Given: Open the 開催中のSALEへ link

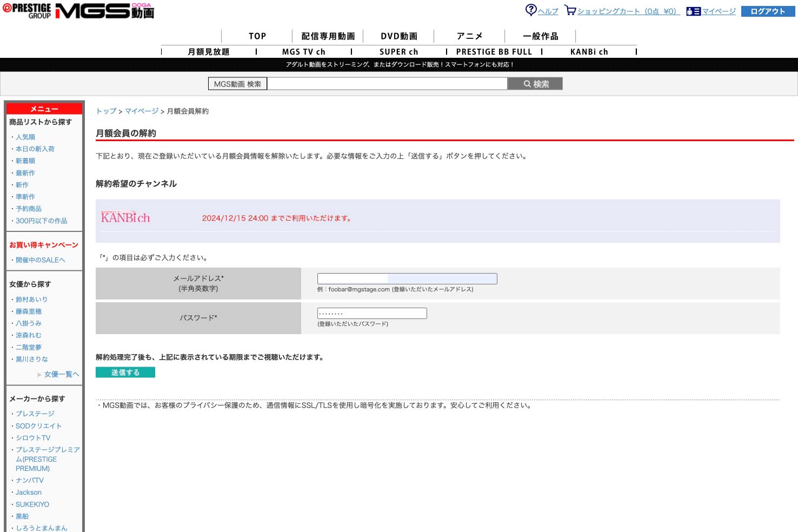Looking at the screenshot, I should pos(41,260).
